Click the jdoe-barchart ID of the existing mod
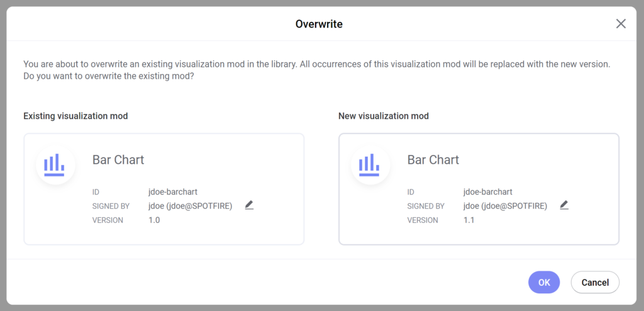Viewport: 644px width, 311px height. 173,192
